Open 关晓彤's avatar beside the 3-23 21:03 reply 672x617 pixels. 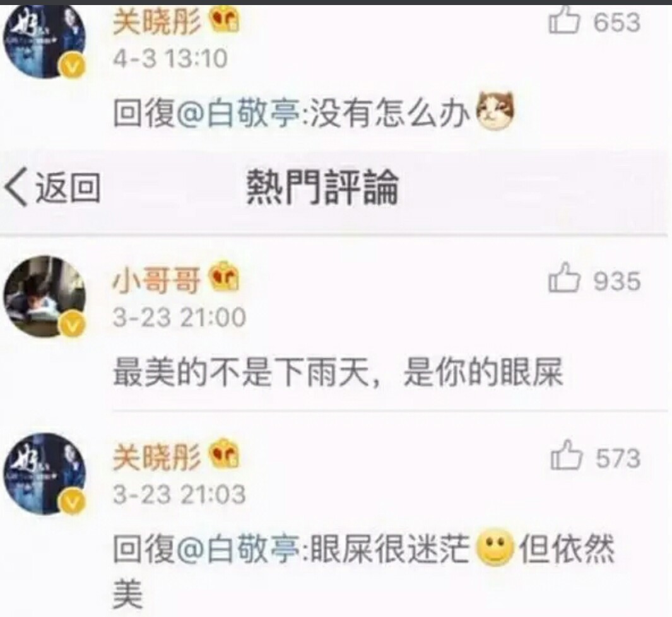(45, 474)
